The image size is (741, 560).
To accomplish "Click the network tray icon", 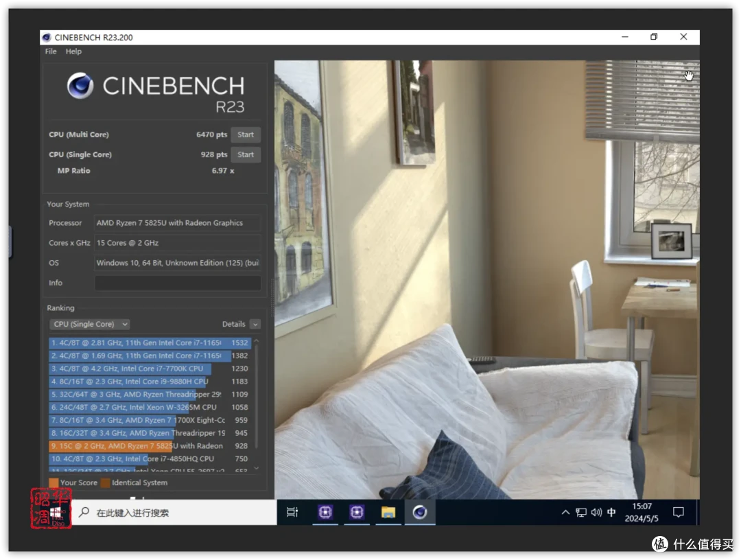I will (581, 513).
